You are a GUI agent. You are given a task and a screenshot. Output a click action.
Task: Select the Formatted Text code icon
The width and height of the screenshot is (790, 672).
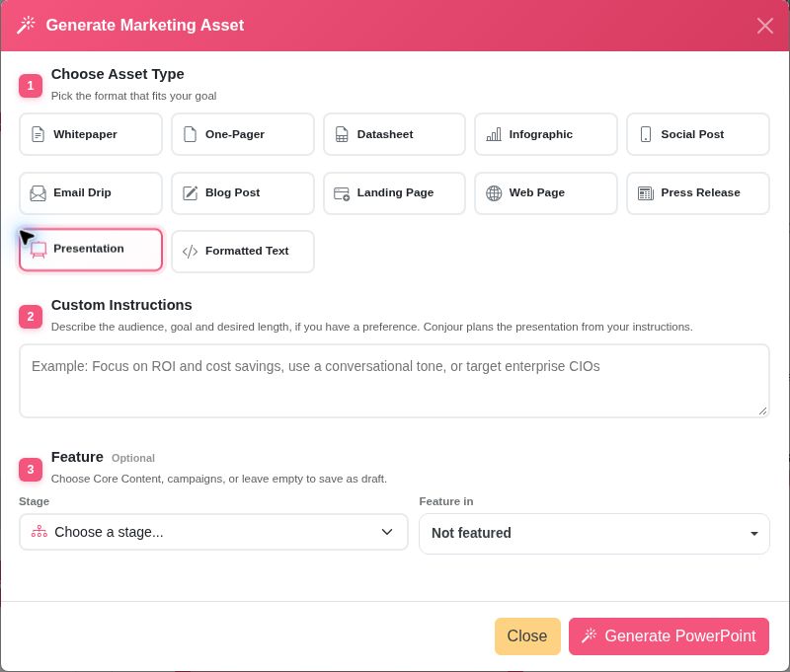(190, 252)
